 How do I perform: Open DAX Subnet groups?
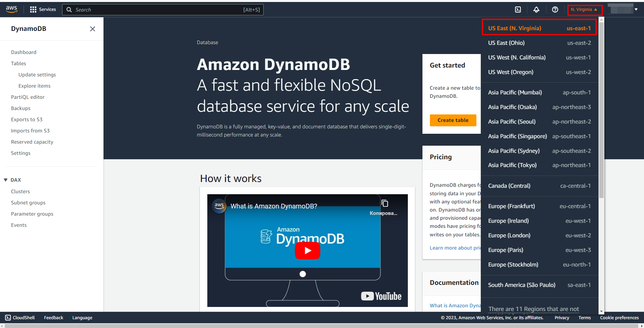click(x=28, y=203)
